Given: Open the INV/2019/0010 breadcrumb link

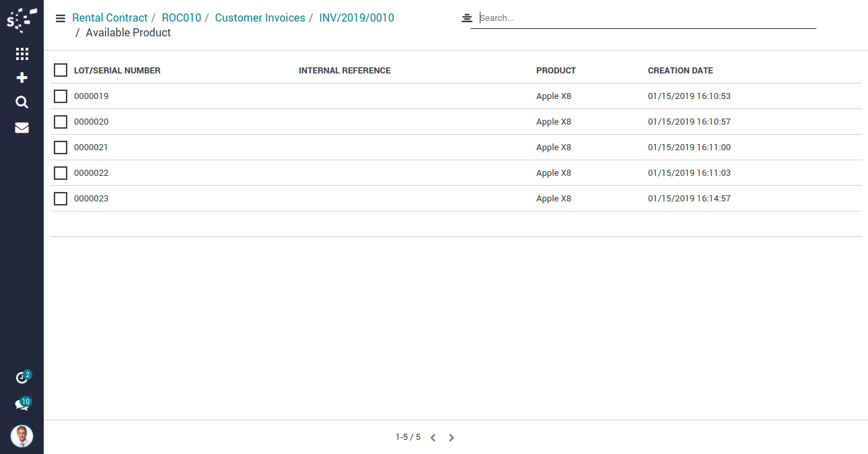Looking at the screenshot, I should click(357, 18).
